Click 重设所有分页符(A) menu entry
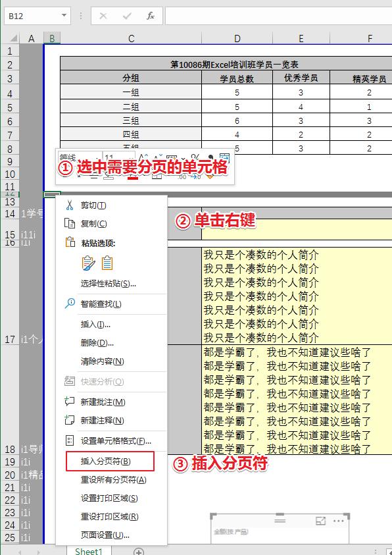 pyautogui.click(x=111, y=480)
